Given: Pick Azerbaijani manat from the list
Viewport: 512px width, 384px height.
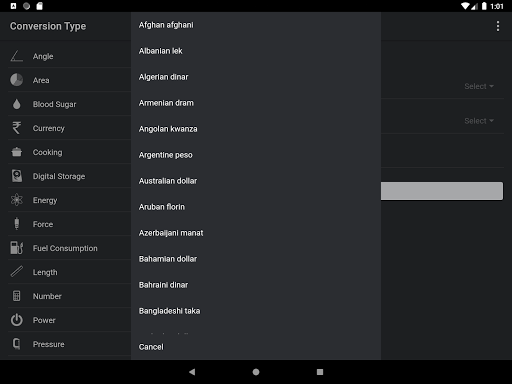Looking at the screenshot, I should pos(256,233).
